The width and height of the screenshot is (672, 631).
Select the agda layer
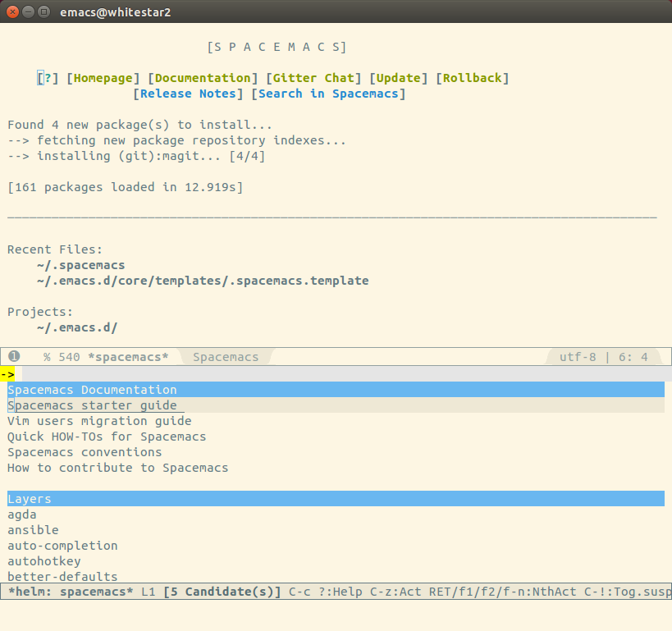pos(22,514)
